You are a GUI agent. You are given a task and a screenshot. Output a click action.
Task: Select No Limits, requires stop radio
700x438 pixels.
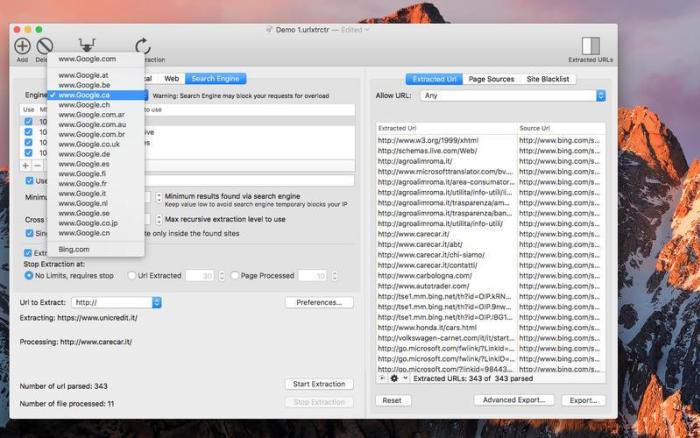tap(29, 275)
